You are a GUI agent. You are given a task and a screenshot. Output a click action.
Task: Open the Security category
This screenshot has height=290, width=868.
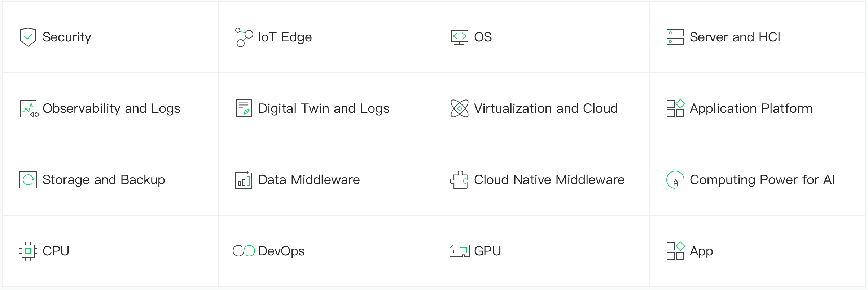coord(66,37)
